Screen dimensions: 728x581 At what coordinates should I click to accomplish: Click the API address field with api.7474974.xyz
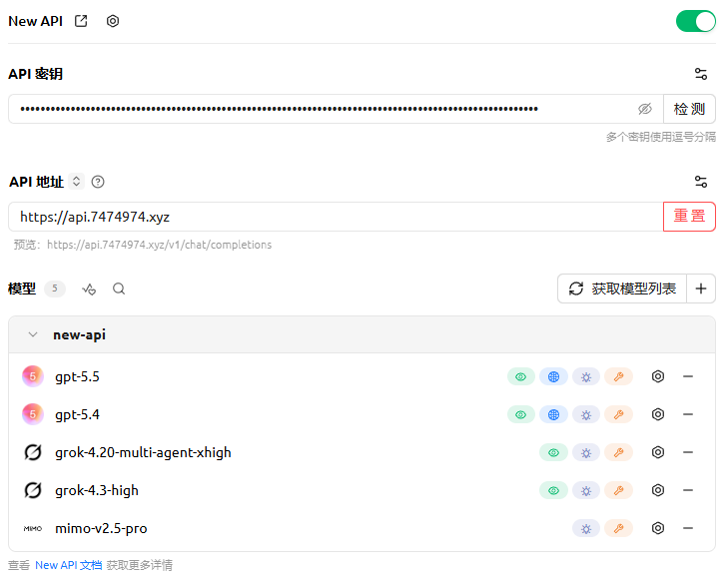(336, 217)
